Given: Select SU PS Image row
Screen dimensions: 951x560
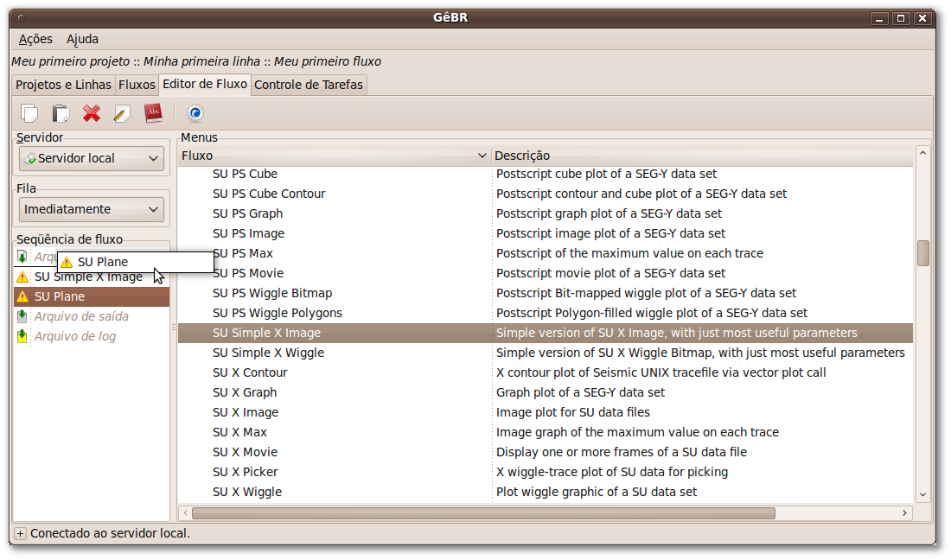Looking at the screenshot, I should 546,233.
